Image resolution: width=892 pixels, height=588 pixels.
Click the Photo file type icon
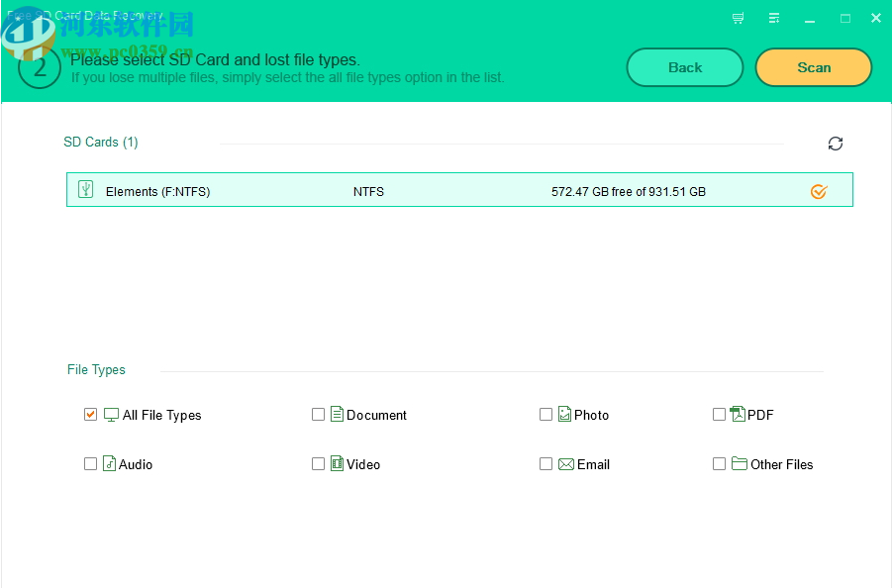(x=564, y=414)
